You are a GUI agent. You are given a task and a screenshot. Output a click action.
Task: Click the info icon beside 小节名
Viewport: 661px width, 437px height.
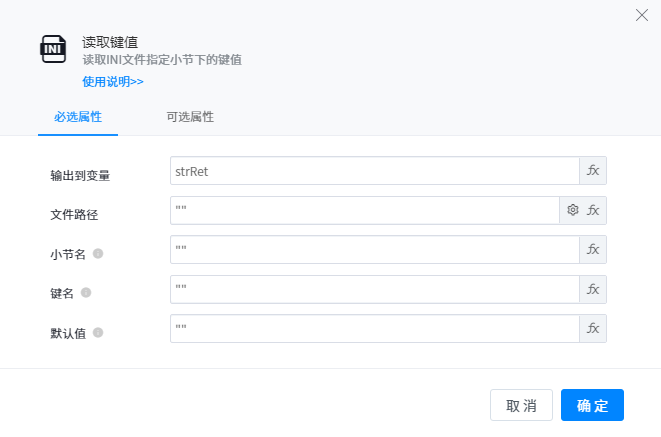[98, 253]
